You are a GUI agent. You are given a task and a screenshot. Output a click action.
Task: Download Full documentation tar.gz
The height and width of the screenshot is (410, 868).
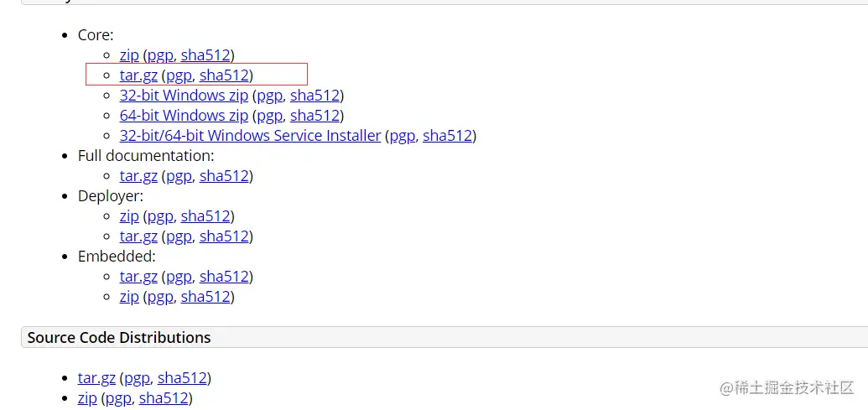coord(138,176)
